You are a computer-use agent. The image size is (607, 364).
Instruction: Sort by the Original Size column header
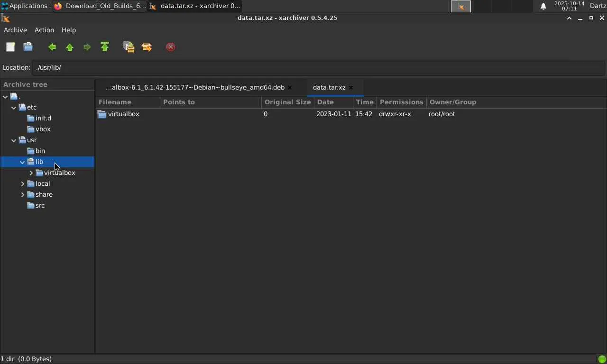pyautogui.click(x=288, y=102)
